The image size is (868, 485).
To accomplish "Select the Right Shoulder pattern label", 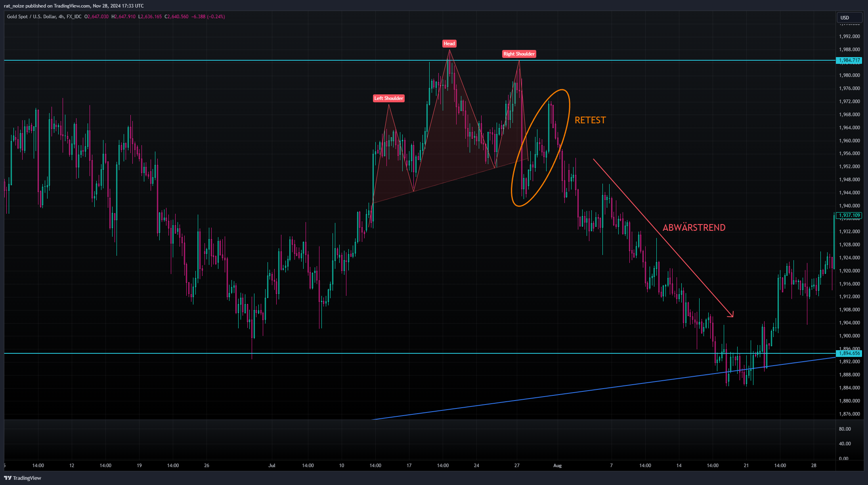I will tap(519, 54).
